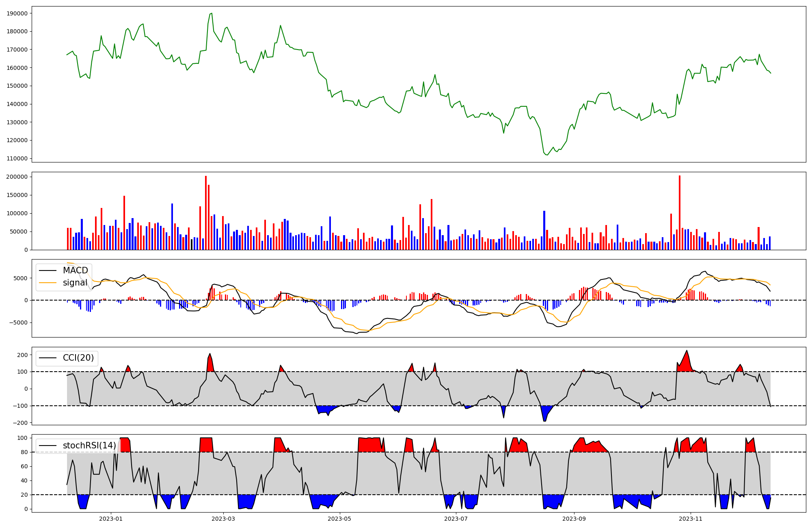This screenshot has height=528, width=812.
Task: Click the signal legend label
Action: point(75,283)
